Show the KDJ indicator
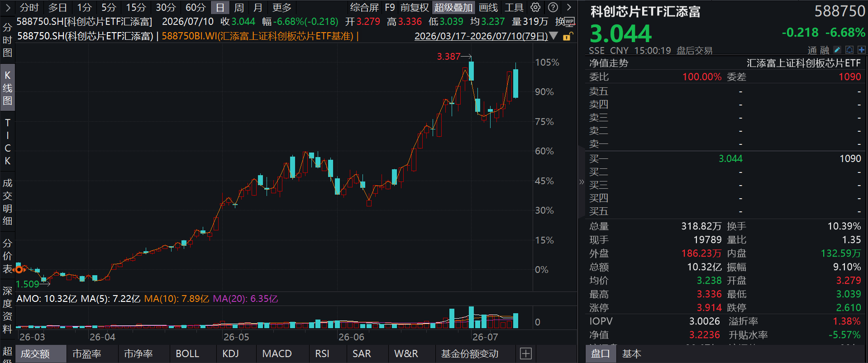868x363 pixels. pyautogui.click(x=230, y=353)
